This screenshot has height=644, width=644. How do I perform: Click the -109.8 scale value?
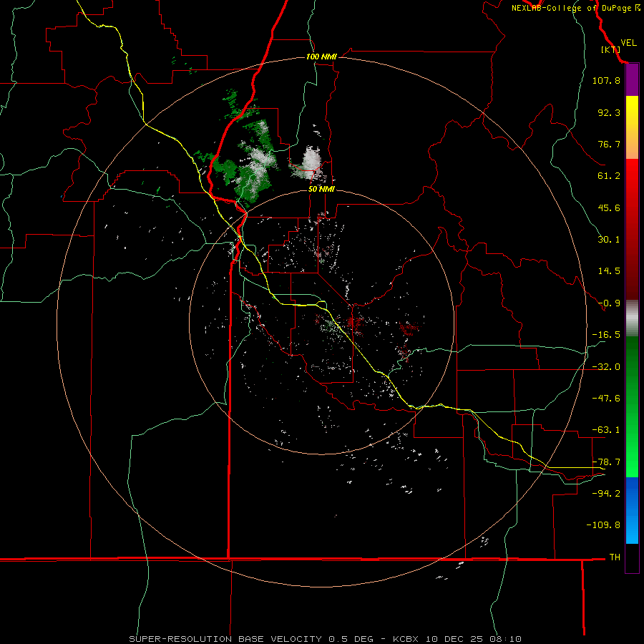(x=603, y=525)
